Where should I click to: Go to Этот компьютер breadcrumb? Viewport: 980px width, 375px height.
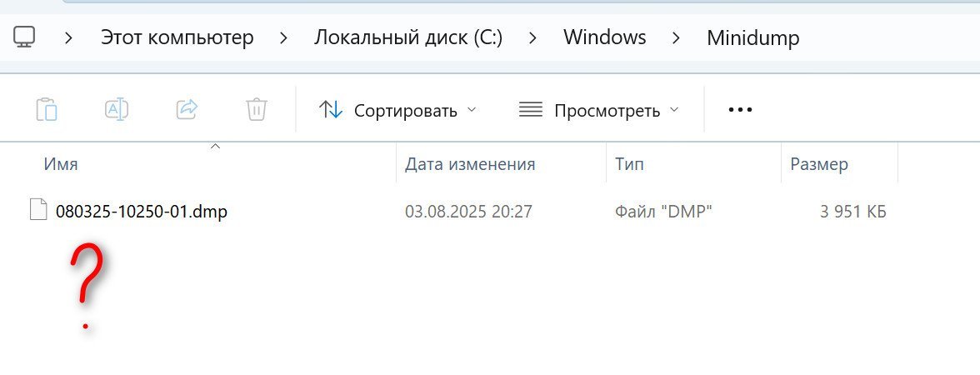click(177, 37)
